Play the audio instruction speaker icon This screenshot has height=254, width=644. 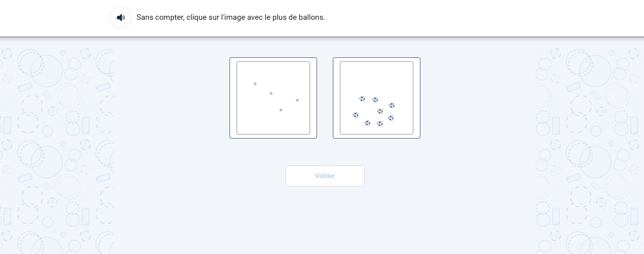point(121,17)
